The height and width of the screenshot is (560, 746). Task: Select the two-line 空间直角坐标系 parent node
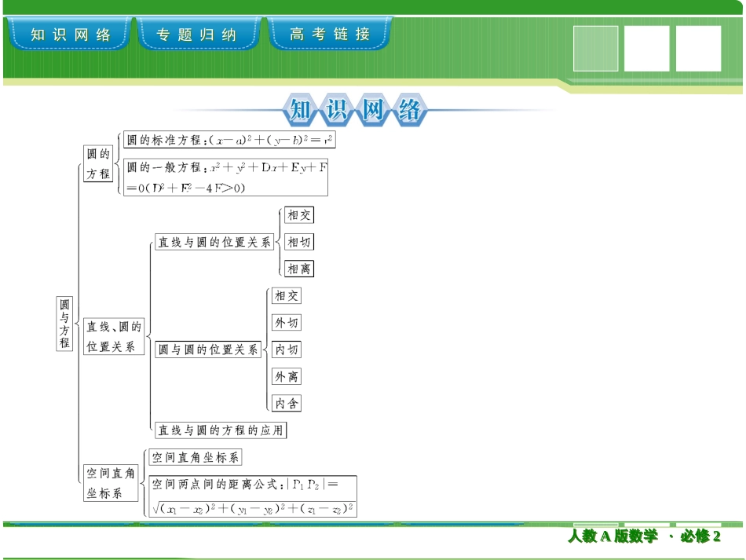(x=111, y=483)
